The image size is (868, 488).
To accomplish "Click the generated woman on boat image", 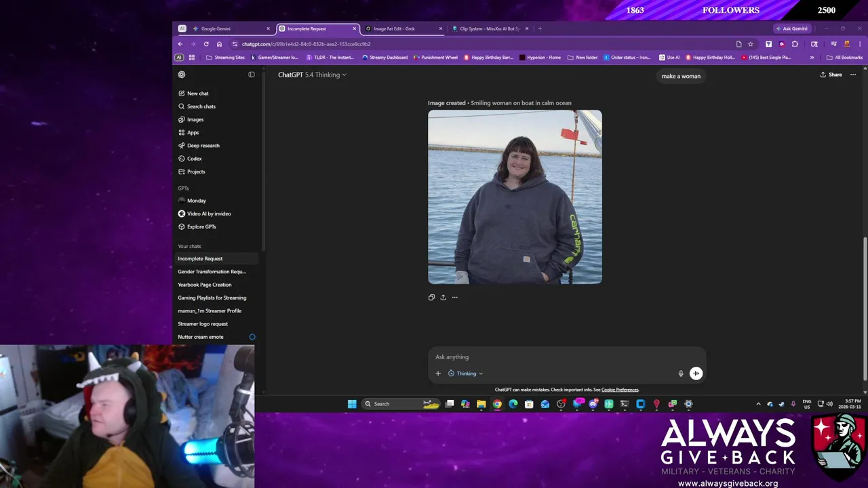I will 515,197.
